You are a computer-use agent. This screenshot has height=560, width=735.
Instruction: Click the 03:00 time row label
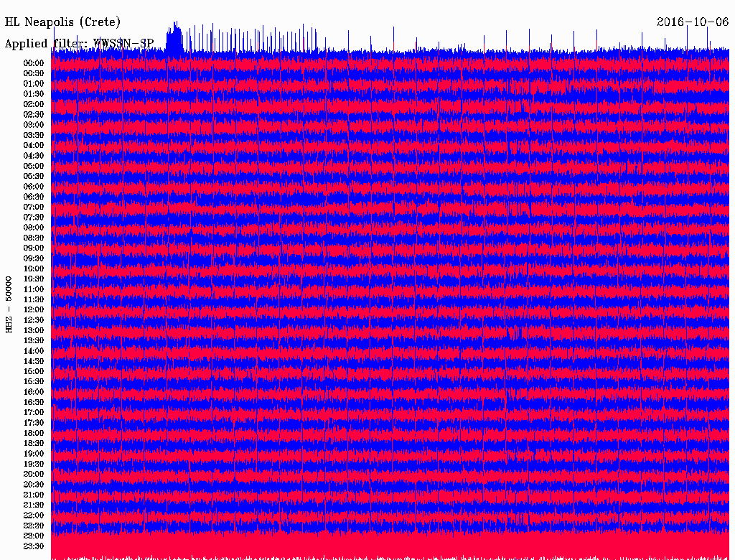[34, 125]
